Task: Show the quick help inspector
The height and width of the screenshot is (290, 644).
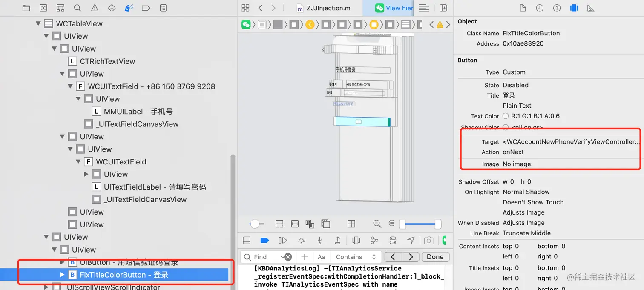Action: 557,8
